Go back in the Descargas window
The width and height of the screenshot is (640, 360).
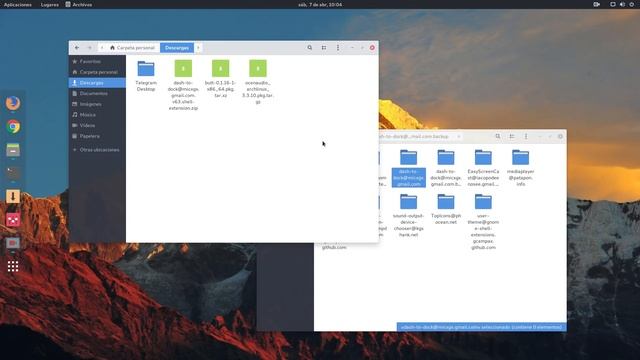point(77,48)
